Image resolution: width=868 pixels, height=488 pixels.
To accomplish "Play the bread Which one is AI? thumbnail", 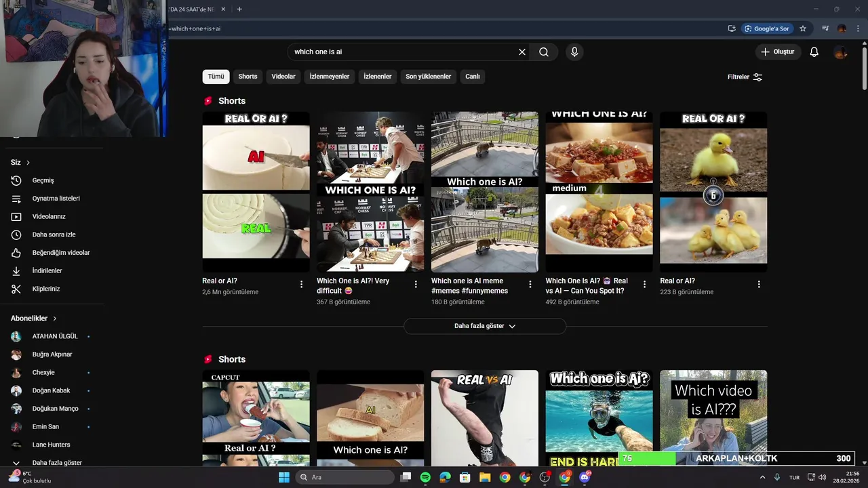I will pyautogui.click(x=370, y=418).
